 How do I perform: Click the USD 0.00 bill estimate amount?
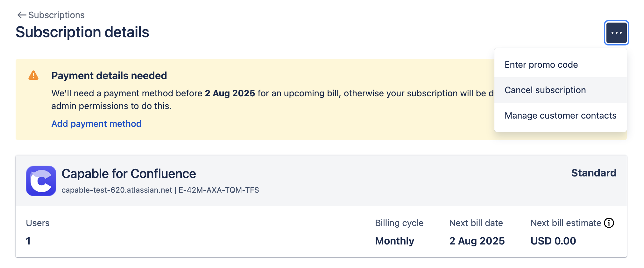pyautogui.click(x=553, y=241)
